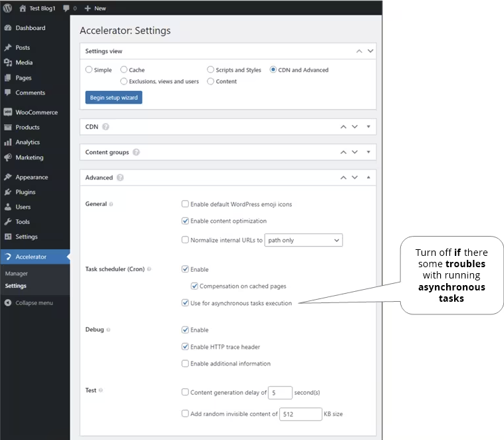Select the Scripts and Styles radio option

211,69
